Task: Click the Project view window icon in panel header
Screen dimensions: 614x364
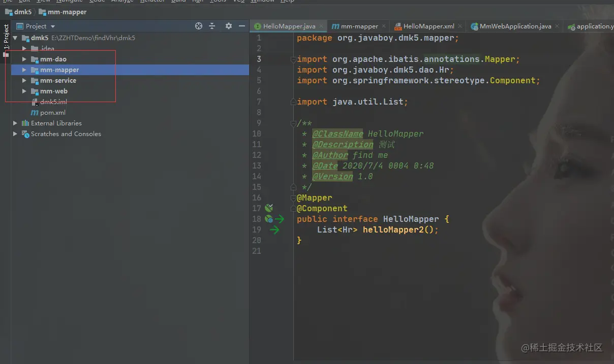Action: point(20,26)
